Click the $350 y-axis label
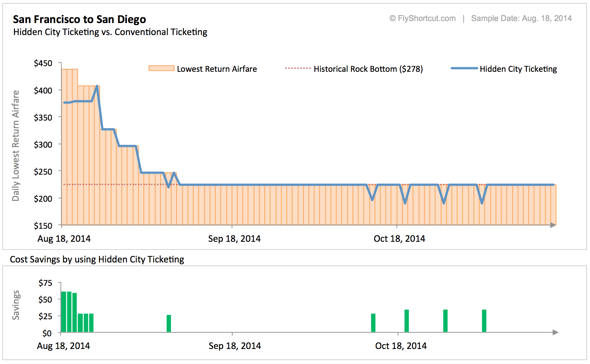 pyautogui.click(x=43, y=118)
